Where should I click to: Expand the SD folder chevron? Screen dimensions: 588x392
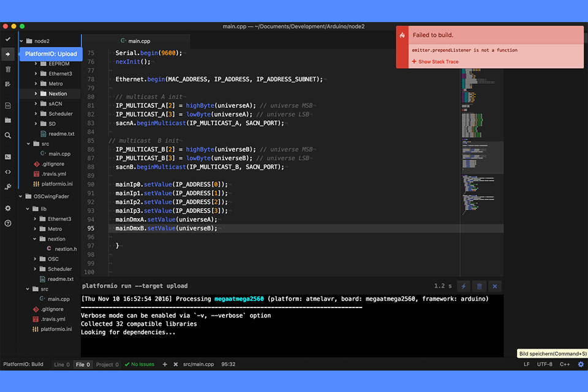(x=36, y=124)
